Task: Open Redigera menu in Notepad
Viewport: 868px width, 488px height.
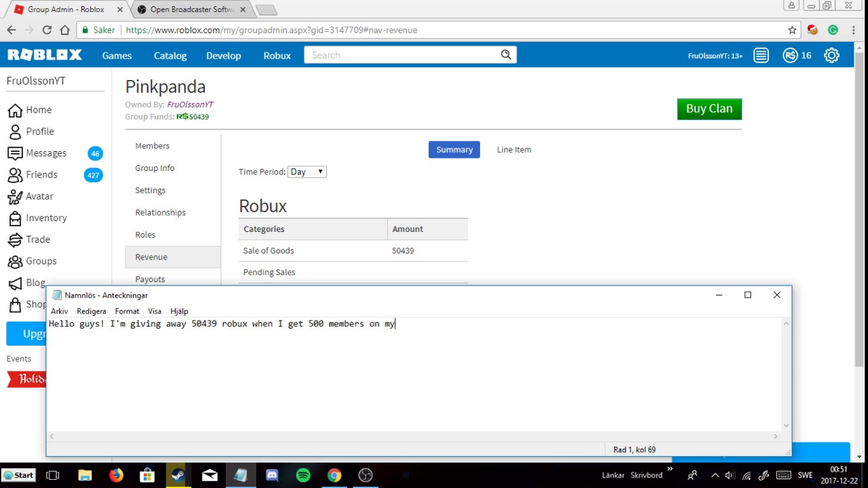Action: click(92, 311)
